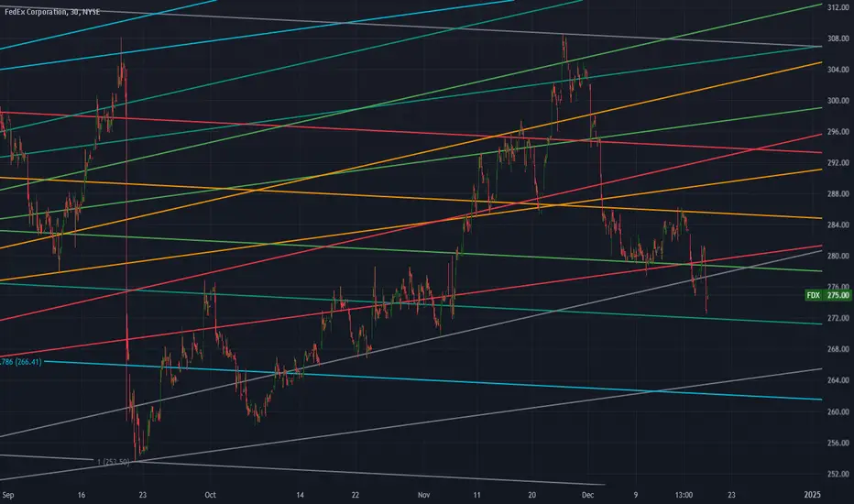Click the Sep label on time axis
The image size is (854, 504).
(x=7, y=495)
